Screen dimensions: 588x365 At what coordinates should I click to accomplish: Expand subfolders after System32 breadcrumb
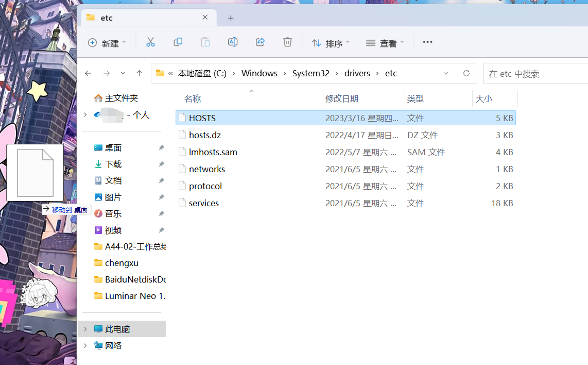(x=336, y=73)
